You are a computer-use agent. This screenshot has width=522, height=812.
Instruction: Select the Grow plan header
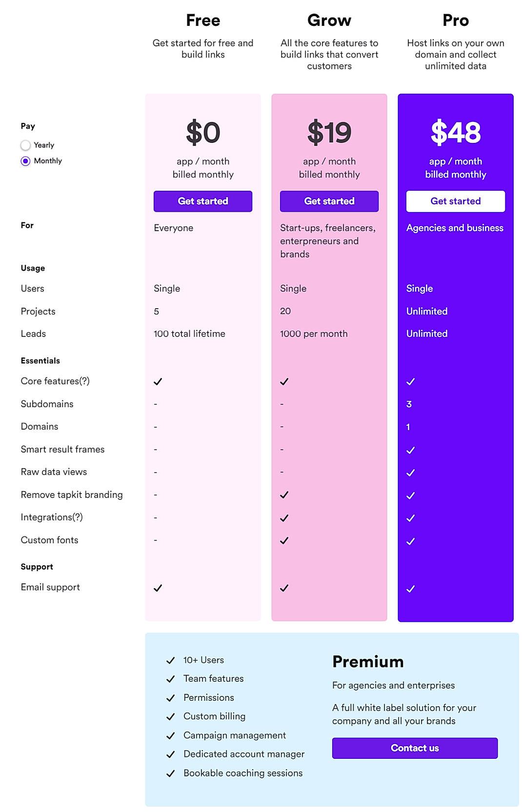[329, 20]
